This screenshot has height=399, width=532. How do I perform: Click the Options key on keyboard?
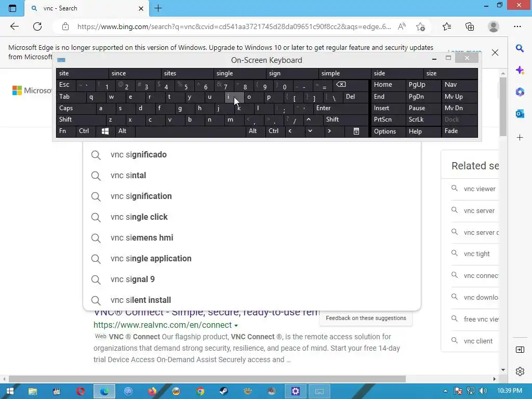388,131
